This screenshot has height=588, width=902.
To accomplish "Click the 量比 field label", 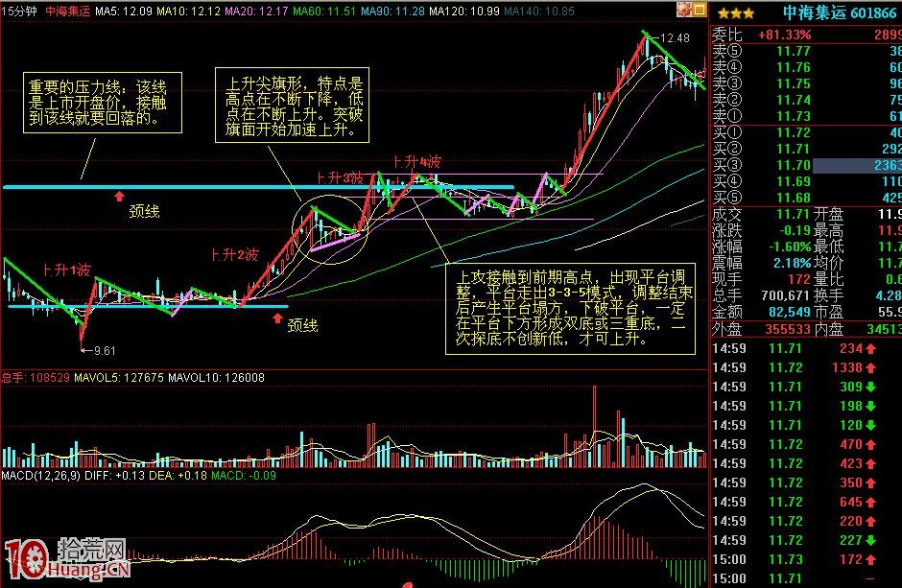I will tap(828, 279).
